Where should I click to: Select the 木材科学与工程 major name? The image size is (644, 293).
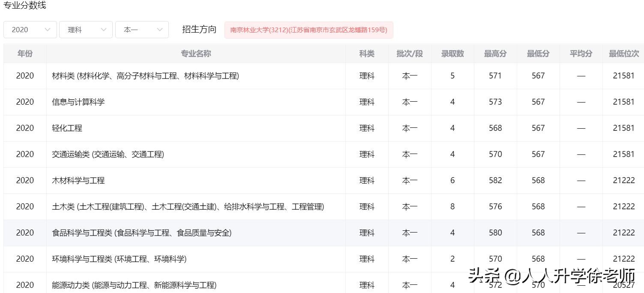click(78, 180)
